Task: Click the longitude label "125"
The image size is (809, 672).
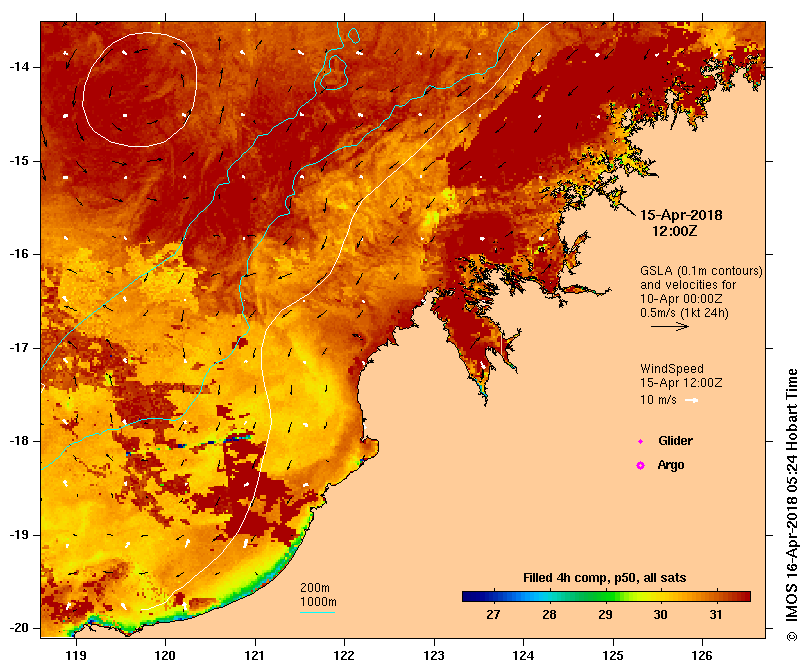Action: coord(613,656)
